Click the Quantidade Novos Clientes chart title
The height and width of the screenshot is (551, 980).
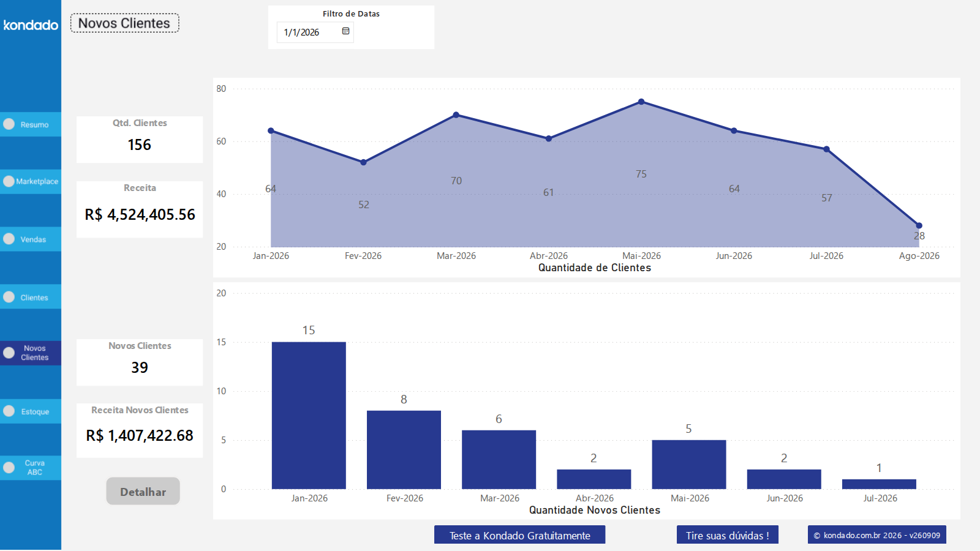pyautogui.click(x=594, y=510)
